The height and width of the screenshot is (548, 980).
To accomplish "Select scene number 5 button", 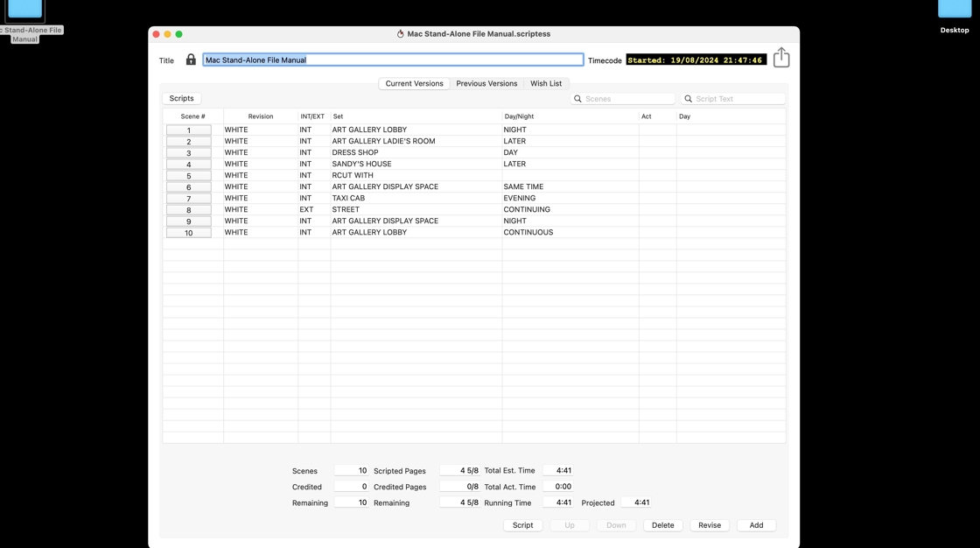I will pos(189,176).
